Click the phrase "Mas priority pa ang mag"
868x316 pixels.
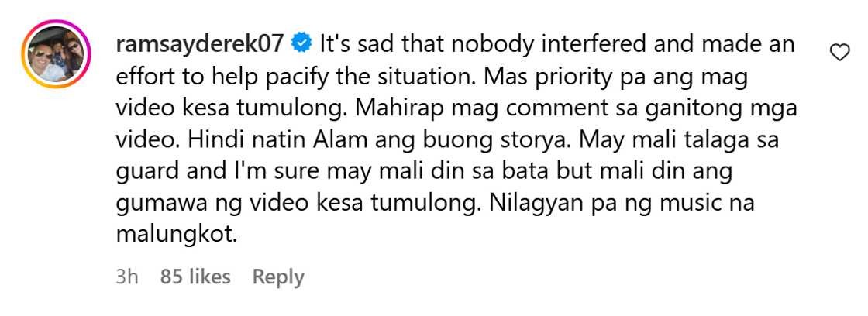pyautogui.click(x=615, y=77)
